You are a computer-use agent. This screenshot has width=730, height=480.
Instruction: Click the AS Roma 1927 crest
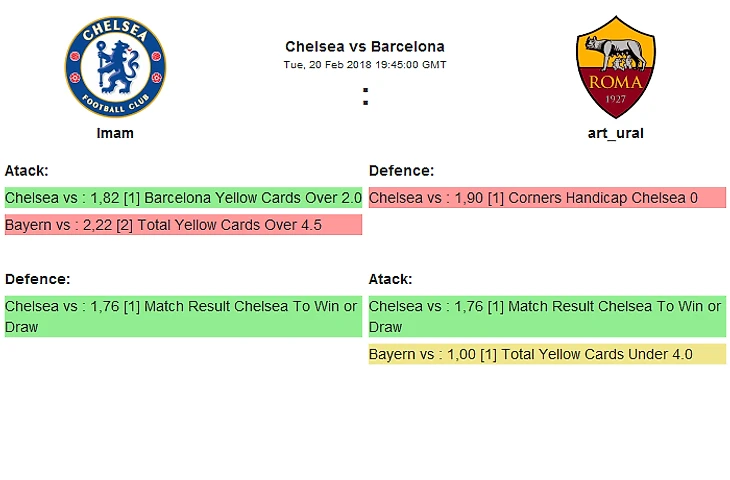point(615,67)
